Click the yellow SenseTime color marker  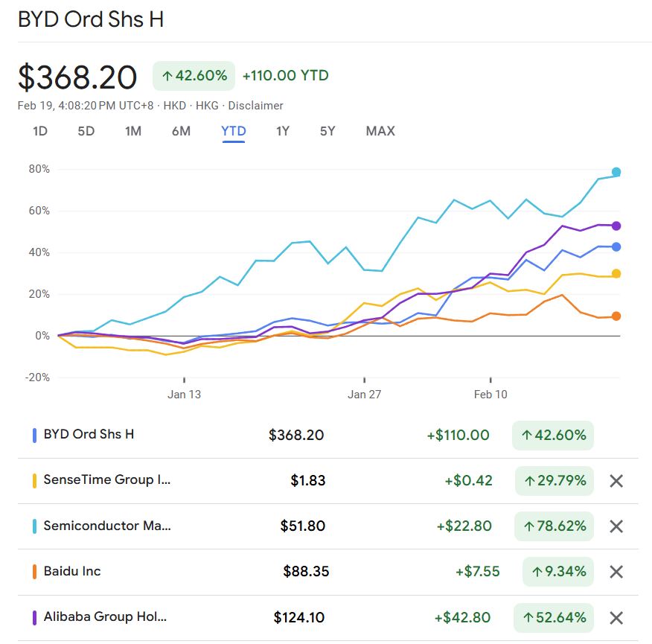coord(35,481)
